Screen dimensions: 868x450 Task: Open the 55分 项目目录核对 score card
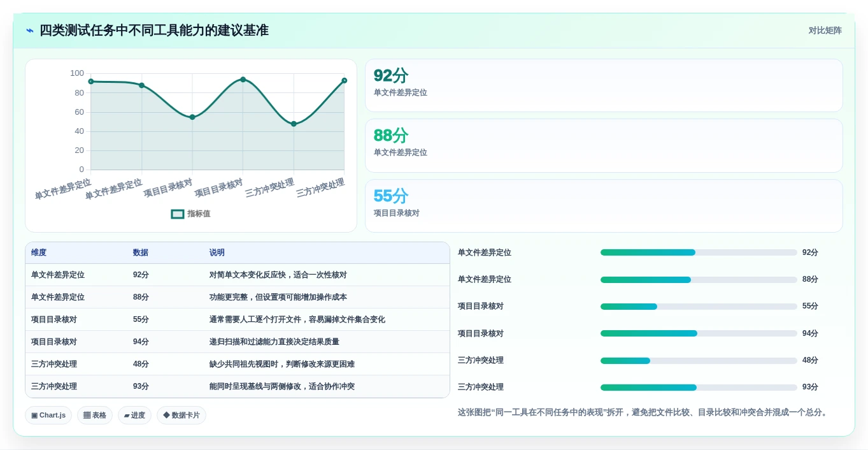pos(604,206)
